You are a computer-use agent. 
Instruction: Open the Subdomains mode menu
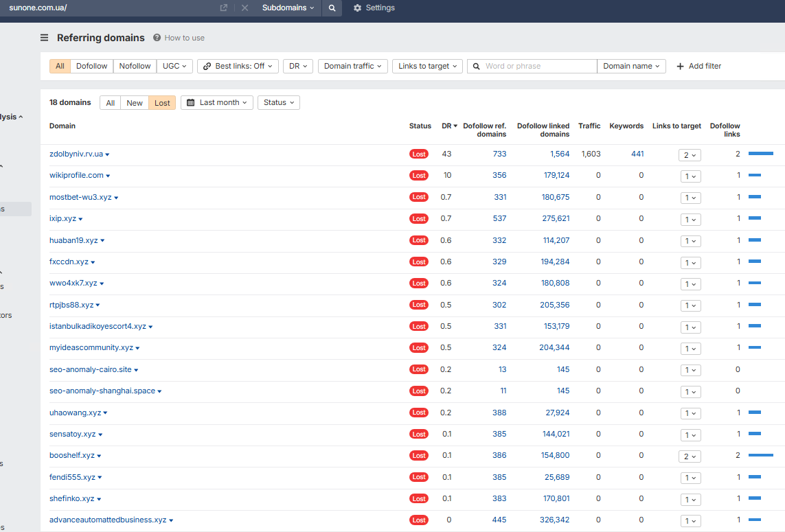point(288,8)
